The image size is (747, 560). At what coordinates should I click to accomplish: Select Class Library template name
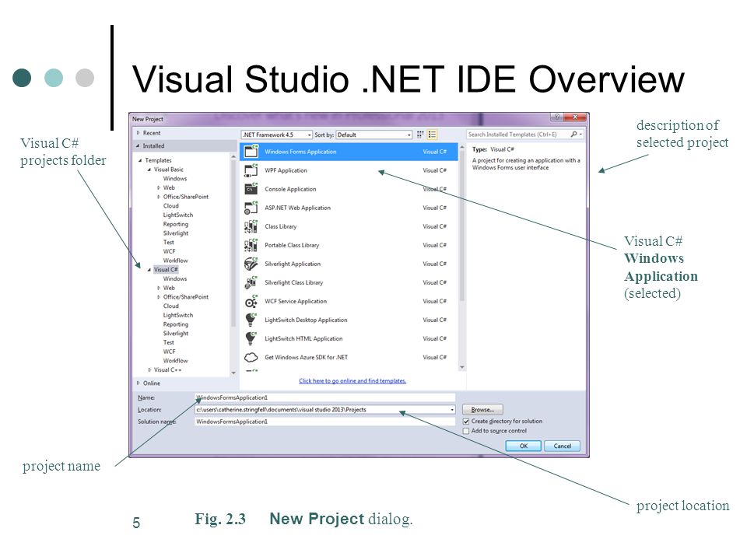click(281, 226)
